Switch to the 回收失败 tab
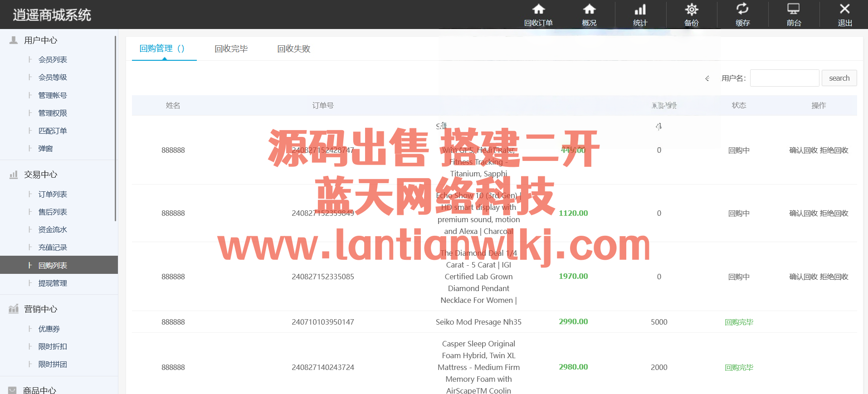868x394 pixels. [x=293, y=49]
